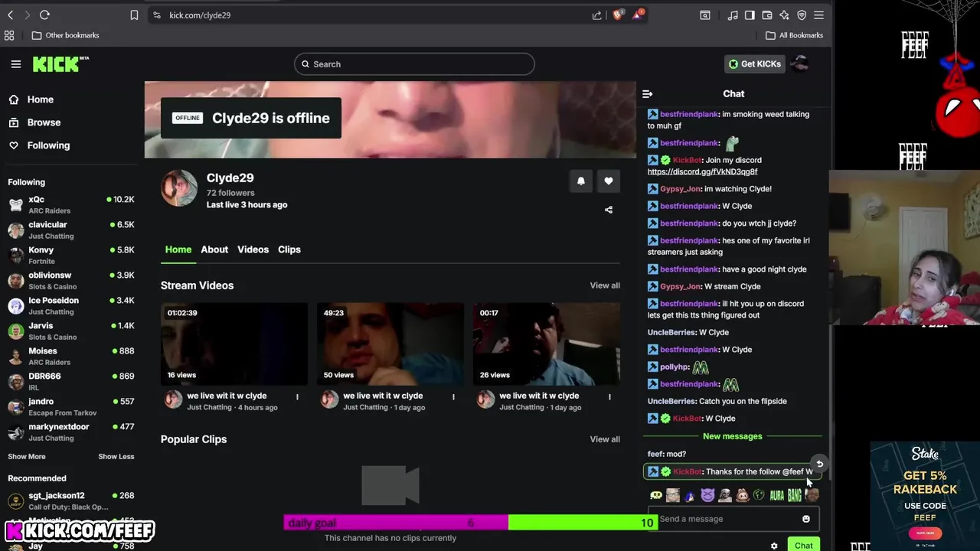980x551 pixels.
Task: Go to Home in the sidebar
Action: point(31,99)
